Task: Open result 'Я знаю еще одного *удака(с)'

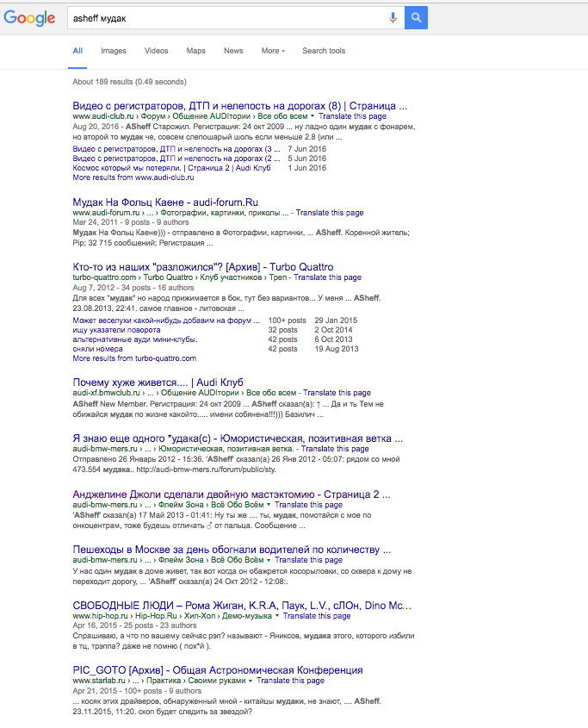Action: tap(238, 439)
